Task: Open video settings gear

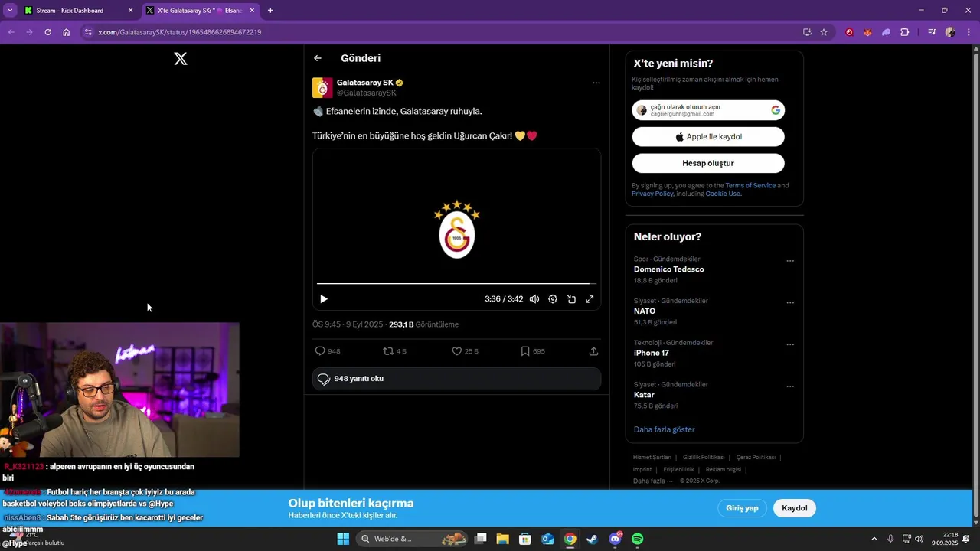Action: [553, 299]
